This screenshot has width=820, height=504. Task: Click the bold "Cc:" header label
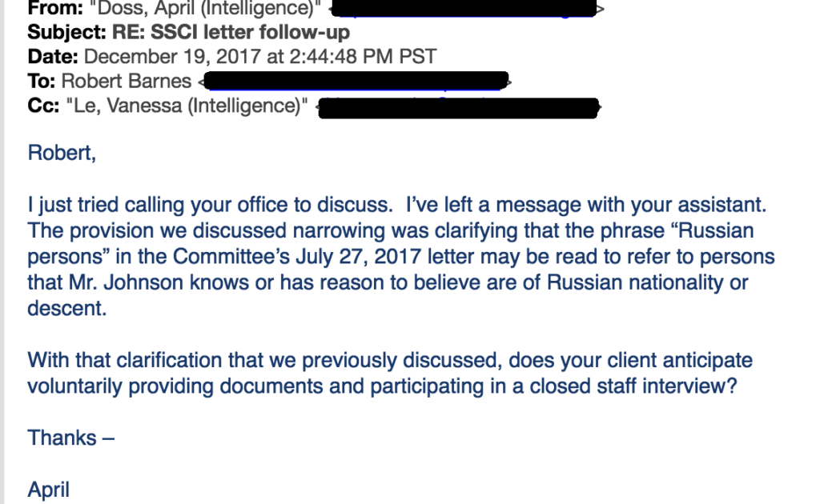pos(43,106)
